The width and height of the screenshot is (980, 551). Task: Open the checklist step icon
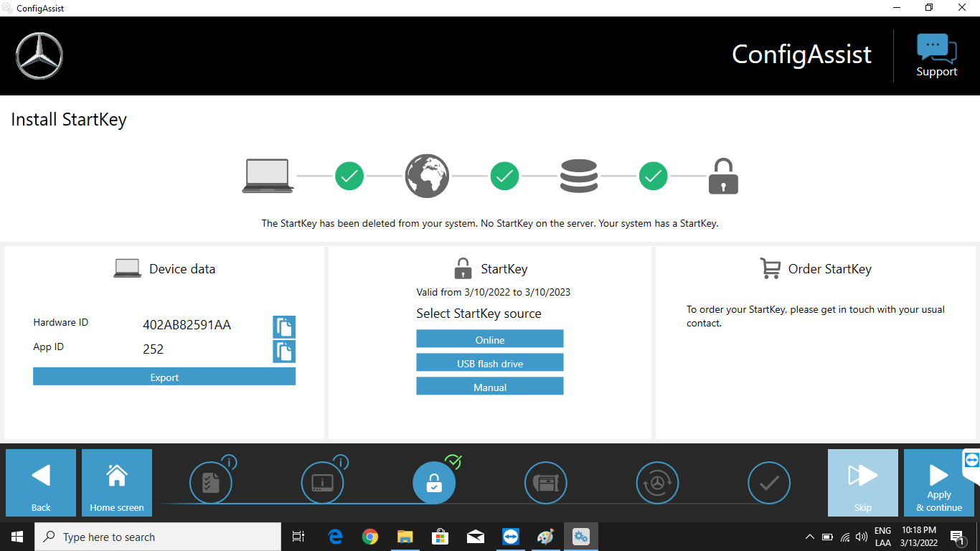pyautogui.click(x=211, y=483)
